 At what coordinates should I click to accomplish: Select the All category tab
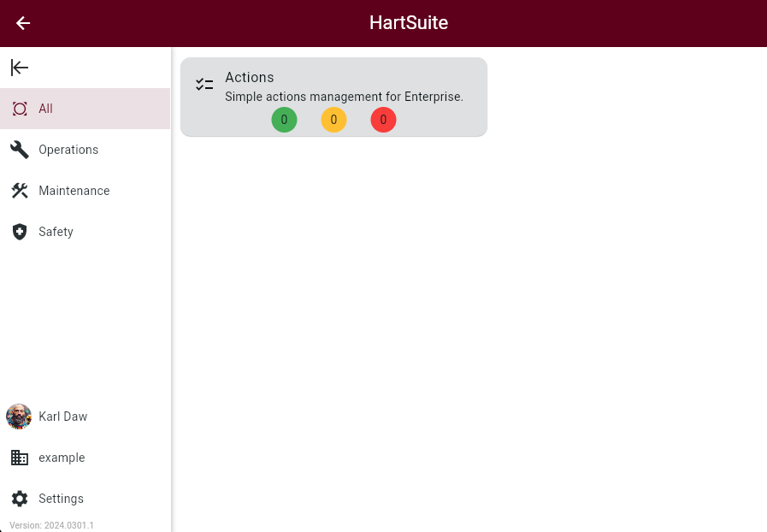(45, 109)
